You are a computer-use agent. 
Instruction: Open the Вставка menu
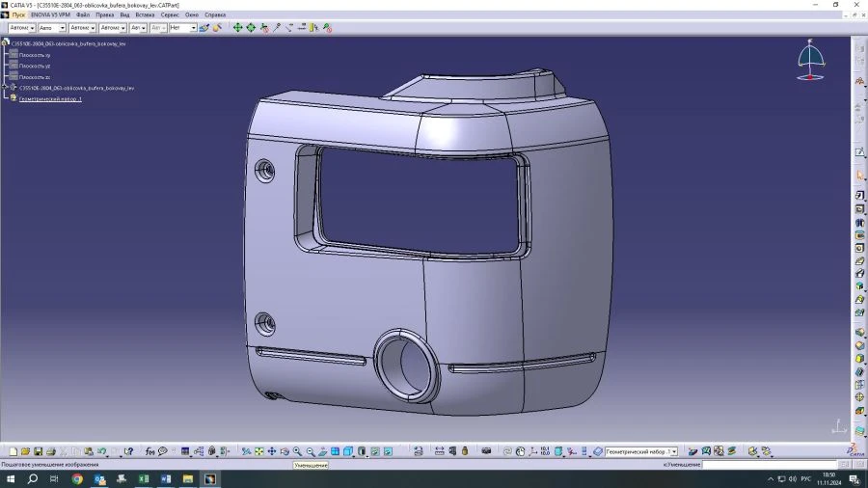145,15
